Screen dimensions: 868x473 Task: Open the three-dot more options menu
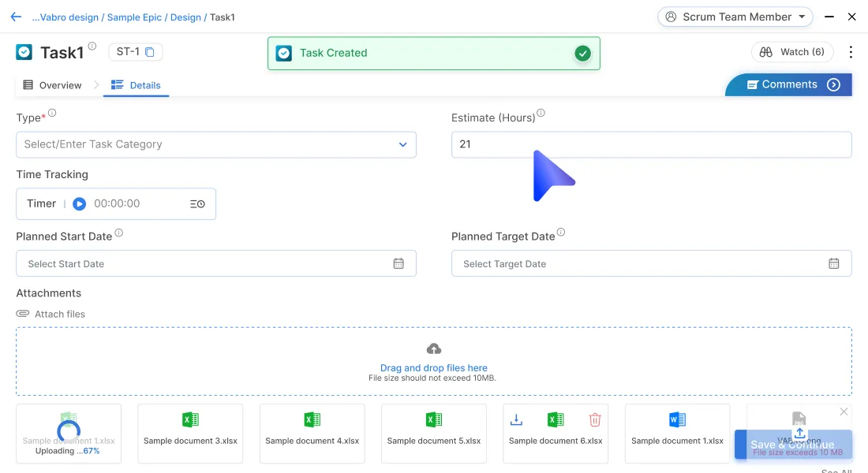pos(850,52)
